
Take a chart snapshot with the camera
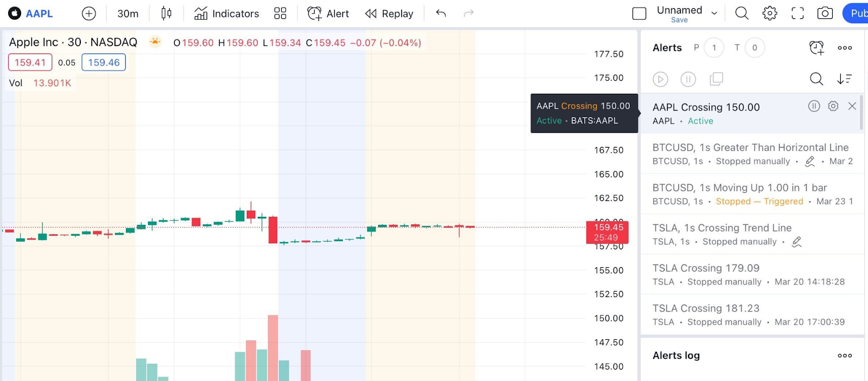825,14
